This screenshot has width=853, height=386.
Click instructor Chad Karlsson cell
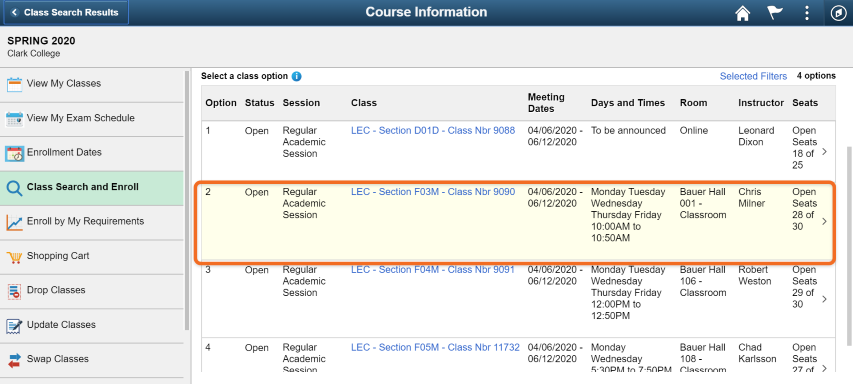(x=757, y=353)
